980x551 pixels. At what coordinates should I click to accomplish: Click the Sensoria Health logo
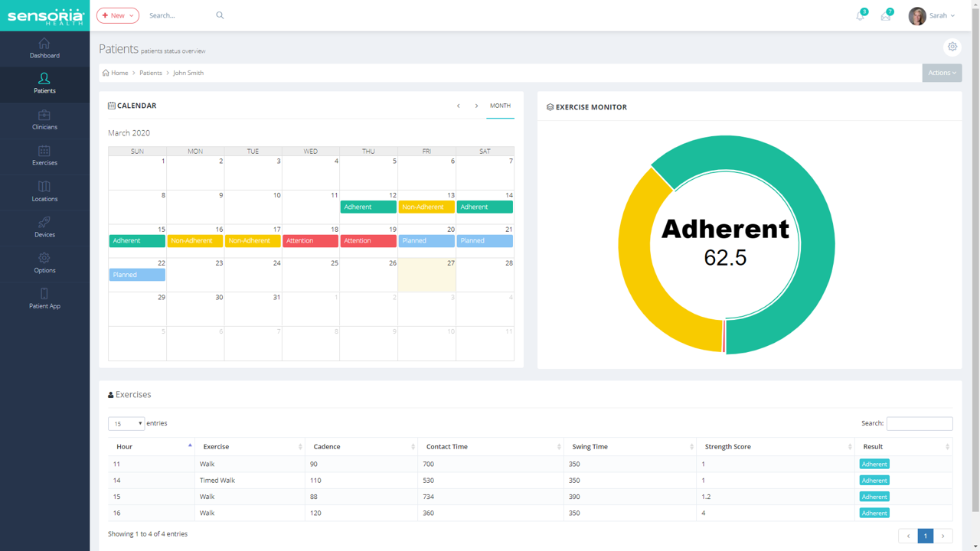tap(44, 15)
